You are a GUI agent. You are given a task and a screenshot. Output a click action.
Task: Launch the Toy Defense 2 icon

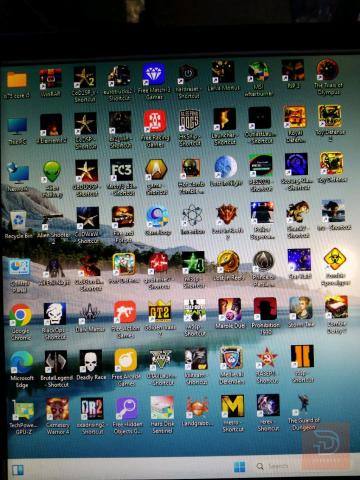[329, 115]
